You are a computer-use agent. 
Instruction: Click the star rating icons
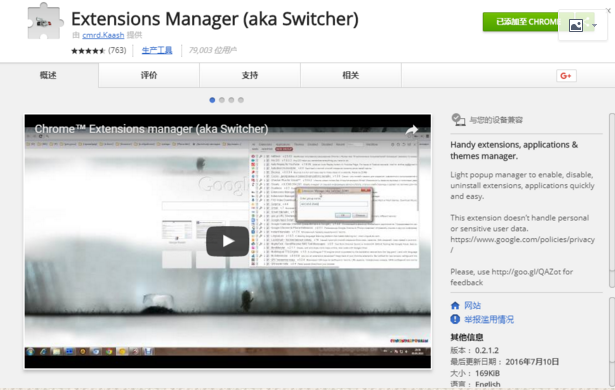point(88,51)
